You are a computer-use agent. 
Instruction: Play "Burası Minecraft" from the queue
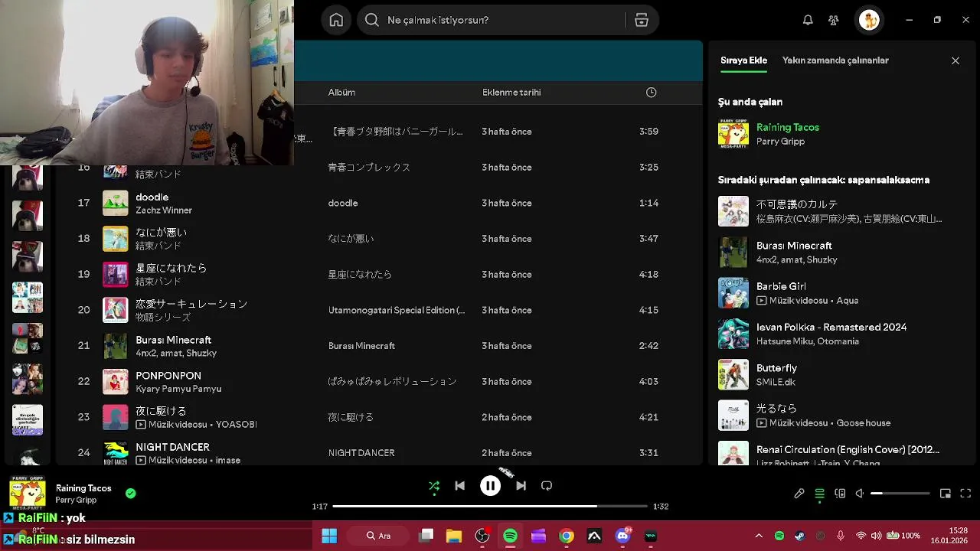[841, 252]
